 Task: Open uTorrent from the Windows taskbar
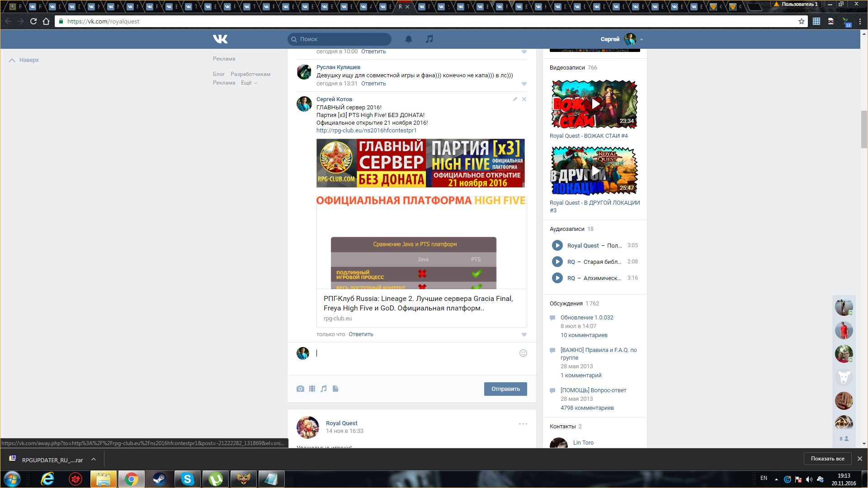[x=215, y=479]
